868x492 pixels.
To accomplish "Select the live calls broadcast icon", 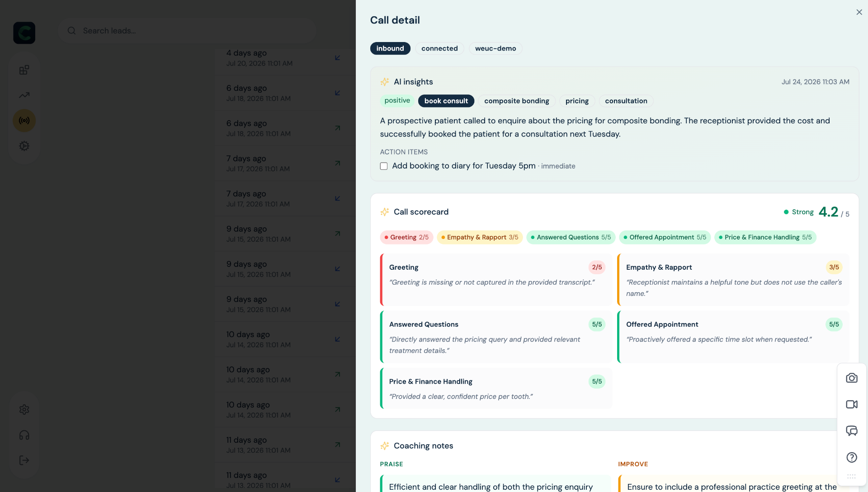I will 24,121.
